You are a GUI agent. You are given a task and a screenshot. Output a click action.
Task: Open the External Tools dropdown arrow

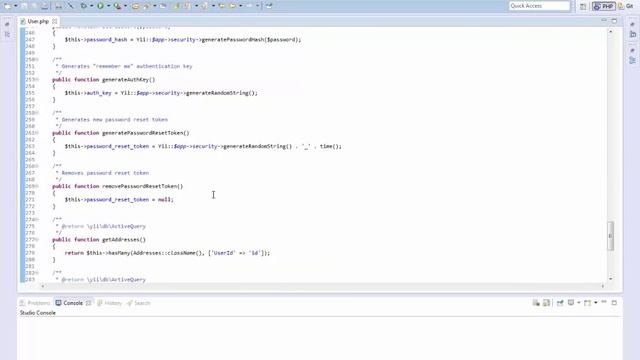coord(125,6)
